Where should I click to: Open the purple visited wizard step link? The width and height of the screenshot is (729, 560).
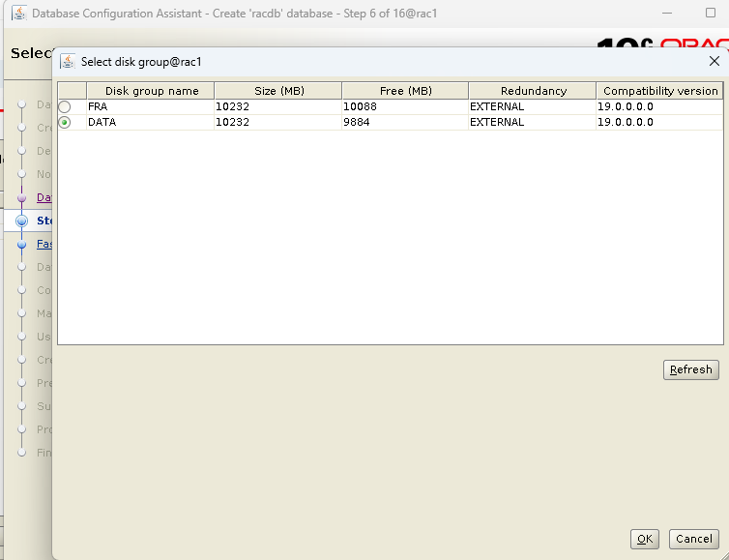coord(44,197)
